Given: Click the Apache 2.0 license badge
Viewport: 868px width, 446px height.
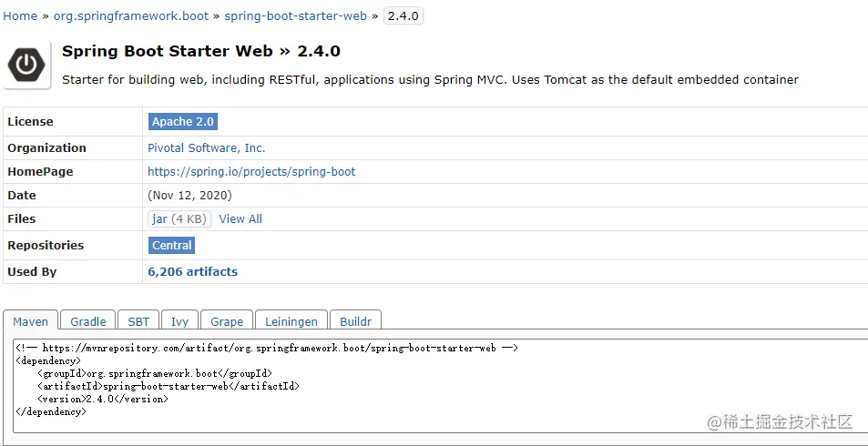Looking at the screenshot, I should [183, 122].
